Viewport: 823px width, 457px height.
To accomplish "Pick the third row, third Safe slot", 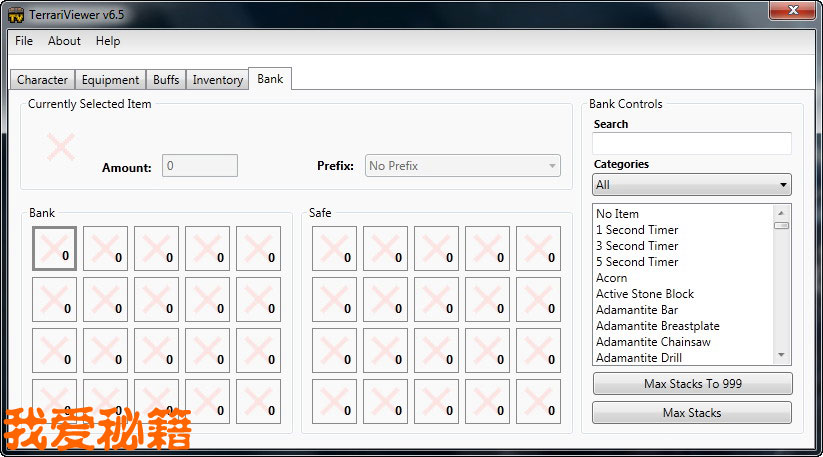I will coord(436,350).
